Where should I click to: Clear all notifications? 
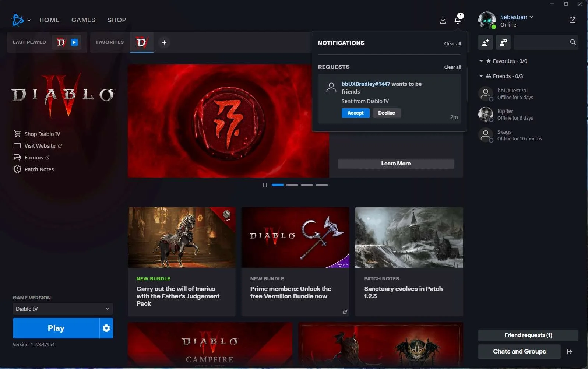pos(453,43)
